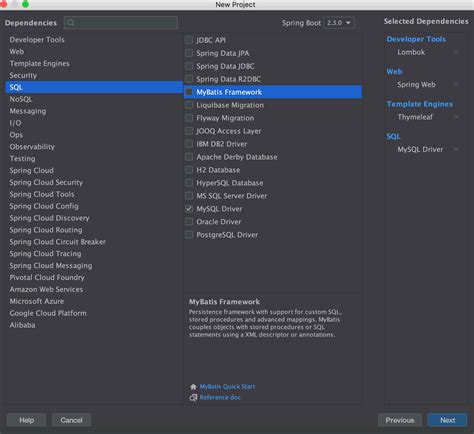Uncheck the MySQL Driver checkbox
Screen dimensions: 474x434
pyautogui.click(x=189, y=209)
